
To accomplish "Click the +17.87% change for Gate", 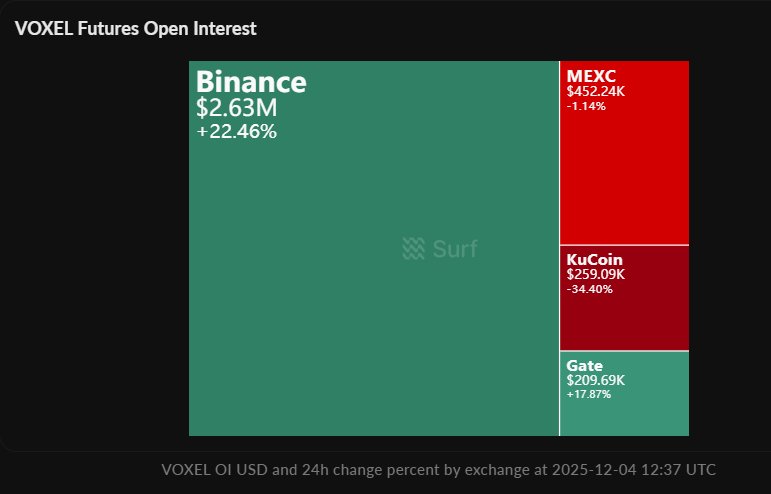I will (x=588, y=394).
